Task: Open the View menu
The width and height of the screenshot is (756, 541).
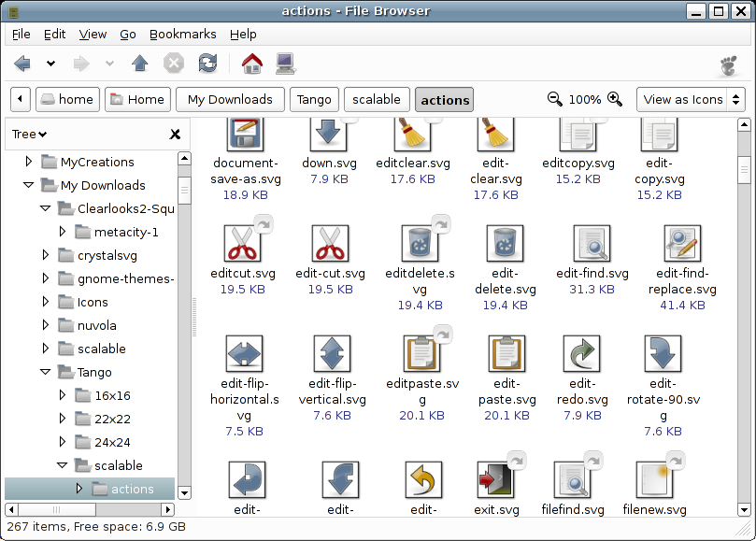Action: [93, 35]
